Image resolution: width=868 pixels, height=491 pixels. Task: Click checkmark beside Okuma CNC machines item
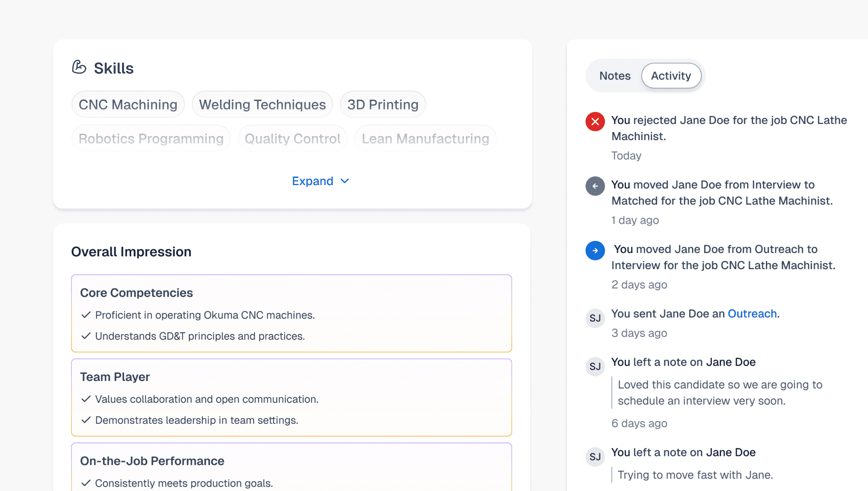[86, 315]
